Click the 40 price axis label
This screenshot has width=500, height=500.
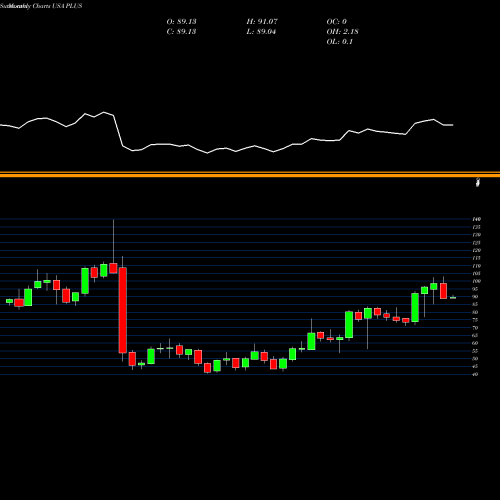point(475,374)
